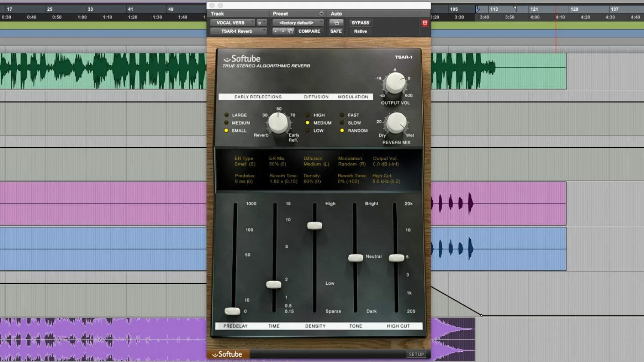Set modulation to SLOW
The height and width of the screenshot is (362, 644).
coord(350,123)
